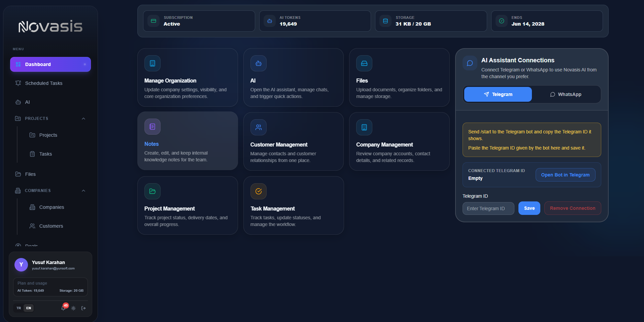Open the Files drive icon card
Image resolution: width=644 pixels, height=322 pixels.
364,63
